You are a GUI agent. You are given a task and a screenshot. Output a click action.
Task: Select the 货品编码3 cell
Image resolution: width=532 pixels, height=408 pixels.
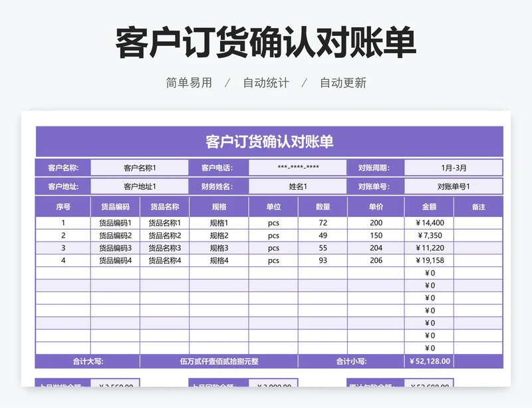(x=115, y=248)
